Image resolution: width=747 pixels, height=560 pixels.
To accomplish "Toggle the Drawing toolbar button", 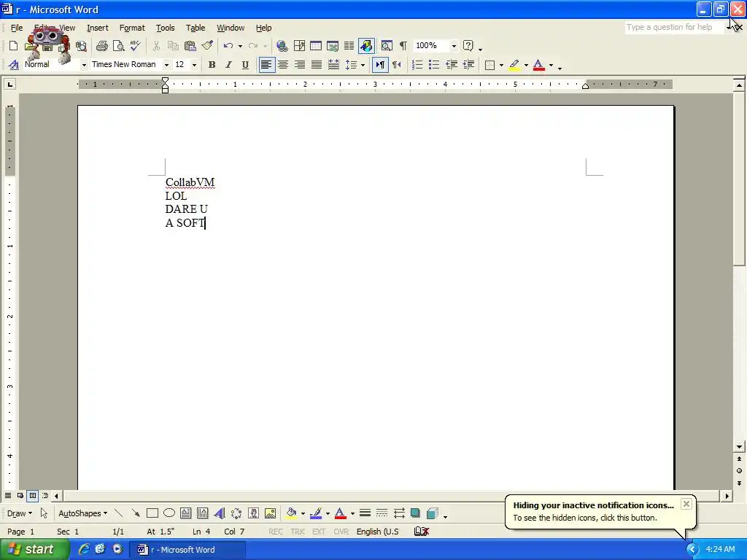I will click(366, 46).
